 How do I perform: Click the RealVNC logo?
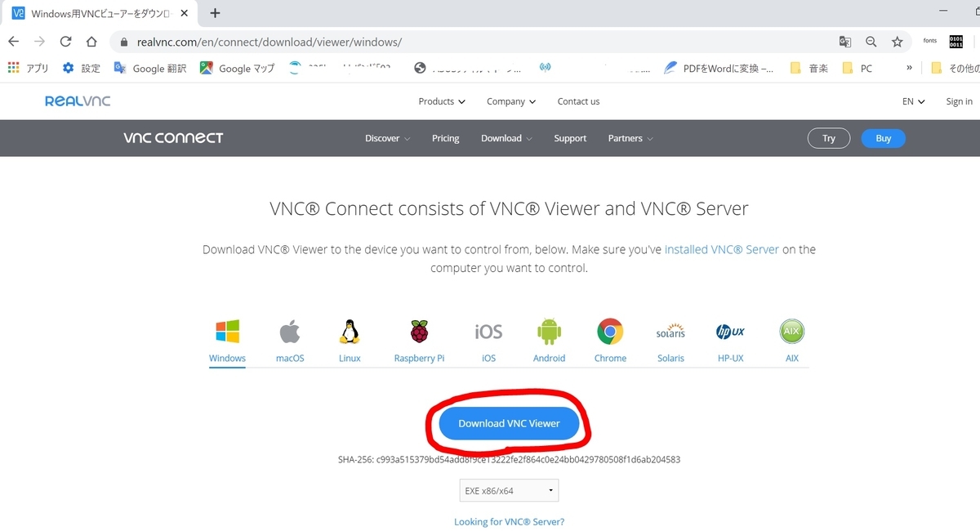(x=78, y=101)
